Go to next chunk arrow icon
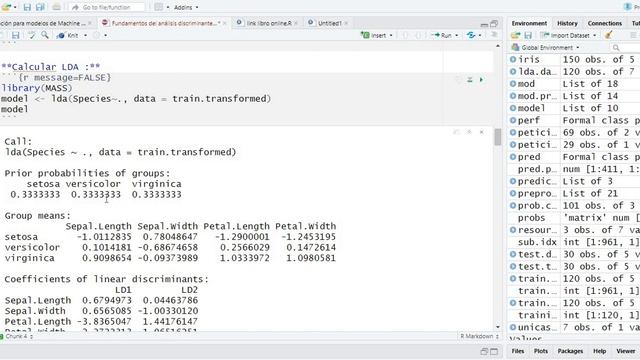Viewport: 640px width, 360px height. click(418, 36)
